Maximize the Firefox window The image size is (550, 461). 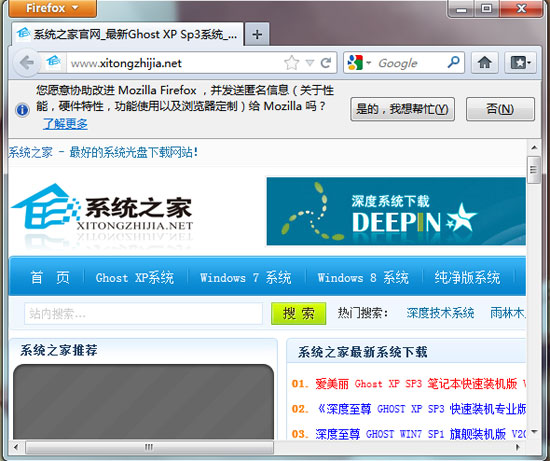click(x=486, y=9)
